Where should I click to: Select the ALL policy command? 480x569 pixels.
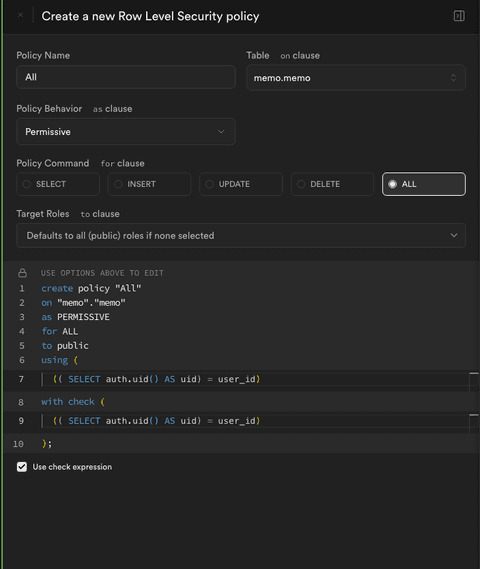424,184
